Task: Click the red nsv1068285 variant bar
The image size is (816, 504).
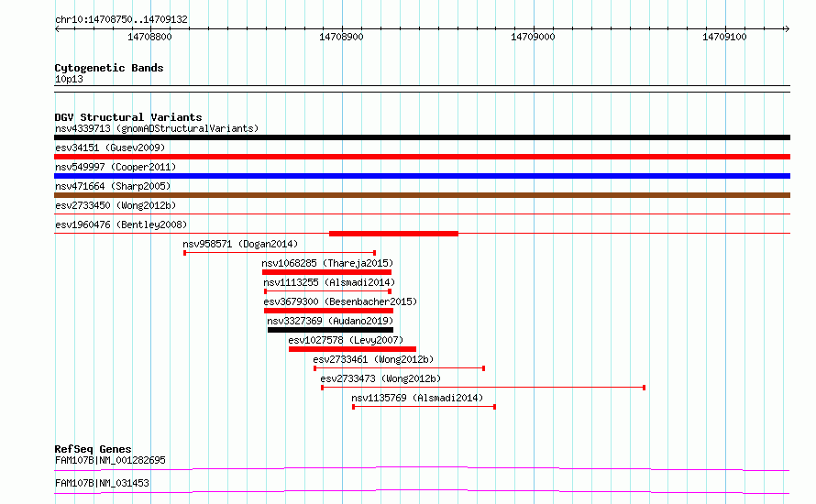Action: [x=326, y=272]
